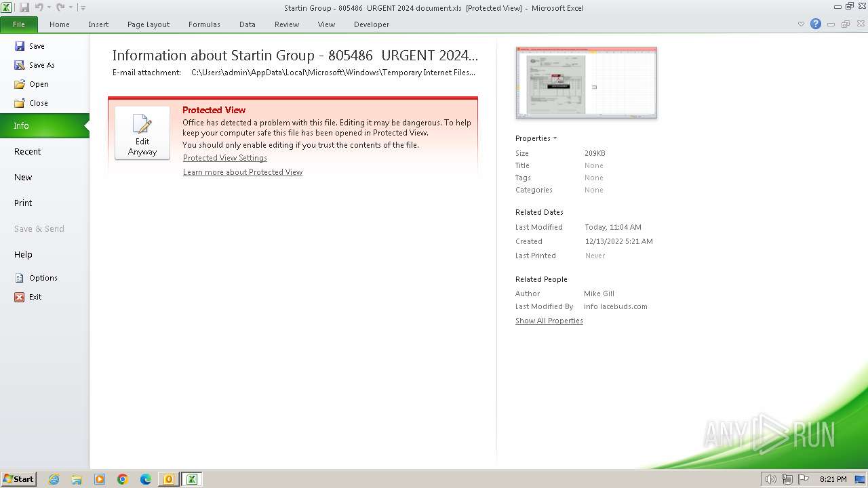Click the workbook preview thumbnail
868x488 pixels.
point(587,83)
